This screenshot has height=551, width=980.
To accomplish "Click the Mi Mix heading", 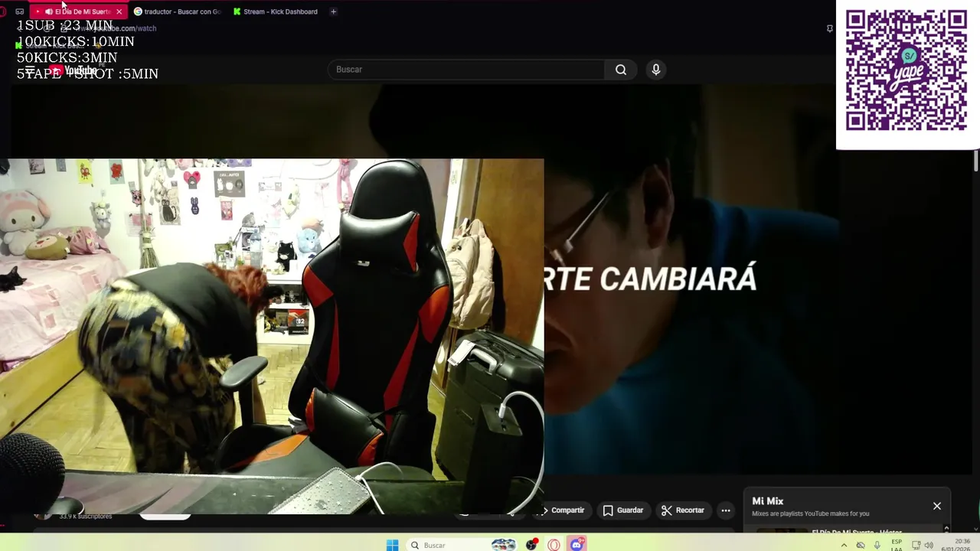I will click(x=767, y=501).
